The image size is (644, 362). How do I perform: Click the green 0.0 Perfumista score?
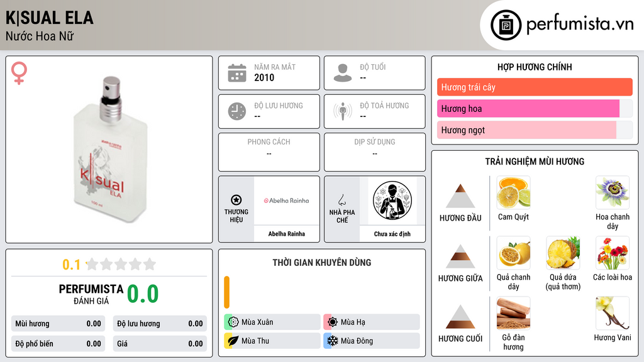(x=143, y=293)
